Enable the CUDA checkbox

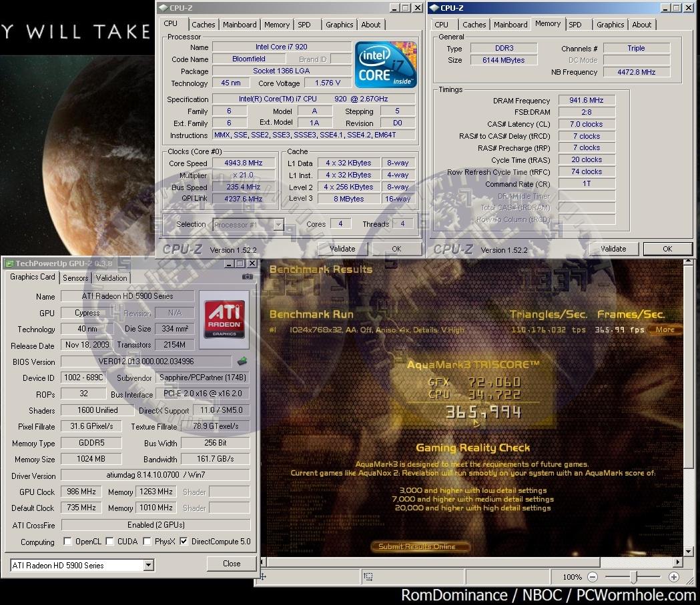pyautogui.click(x=109, y=541)
